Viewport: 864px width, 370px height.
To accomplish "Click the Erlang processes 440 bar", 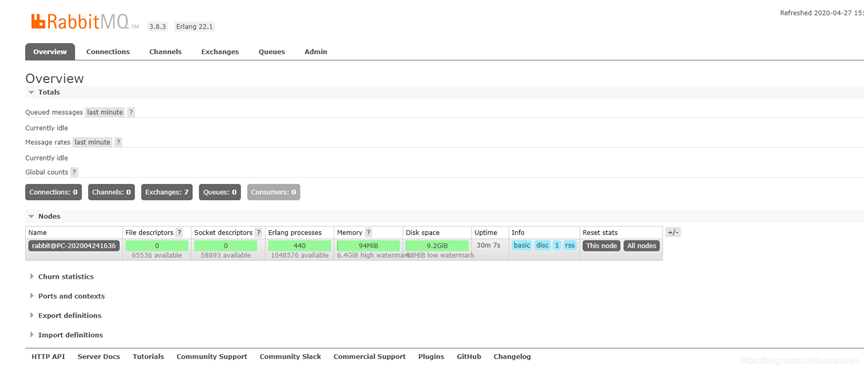I will 300,246.
